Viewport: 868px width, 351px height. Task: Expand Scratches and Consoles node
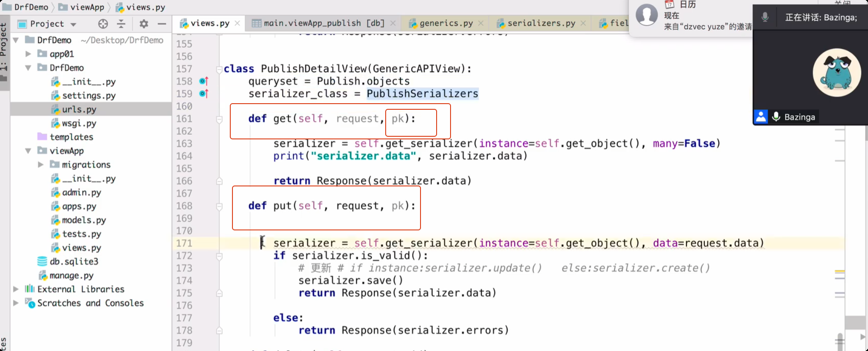pos(16,303)
